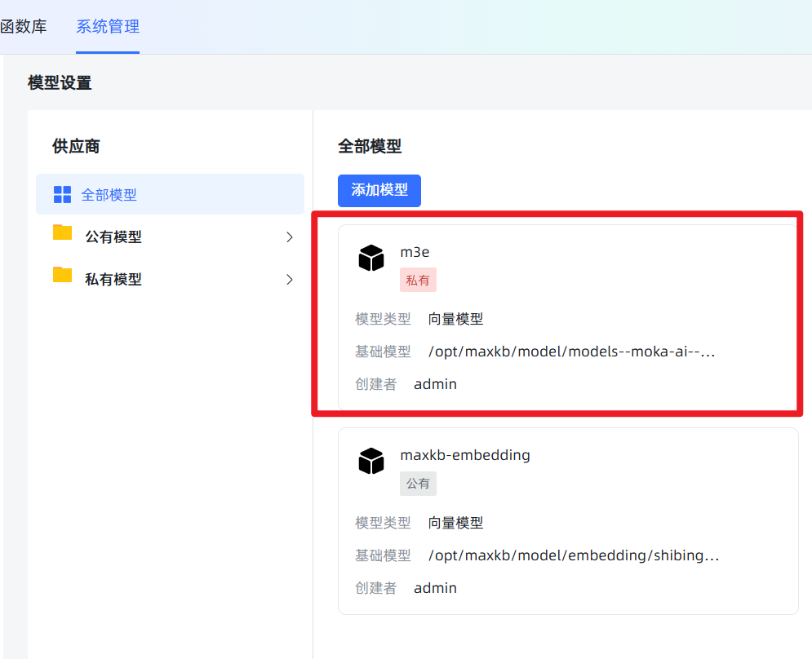
Task: Click the 全部模型 grid icon
Action: (x=63, y=195)
